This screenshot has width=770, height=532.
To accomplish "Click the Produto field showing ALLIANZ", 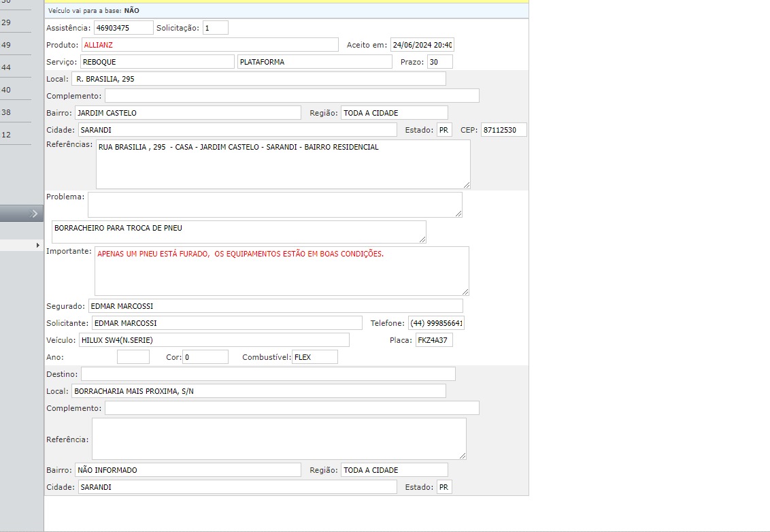I will point(210,45).
